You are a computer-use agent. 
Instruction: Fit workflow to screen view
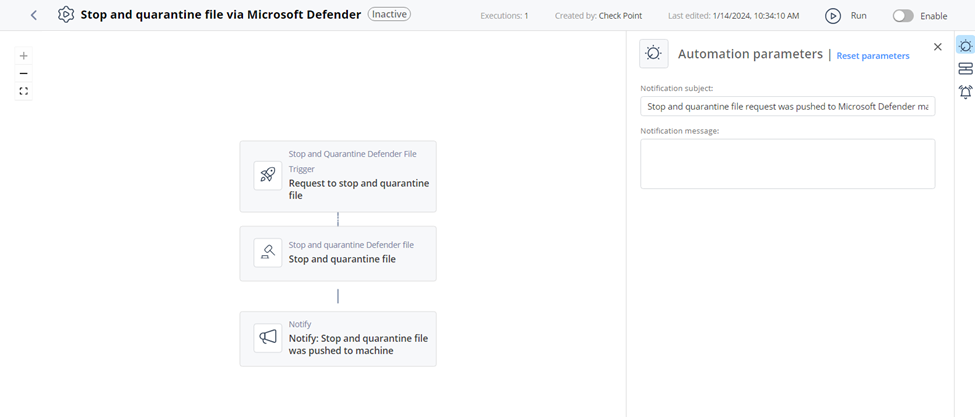pos(24,91)
